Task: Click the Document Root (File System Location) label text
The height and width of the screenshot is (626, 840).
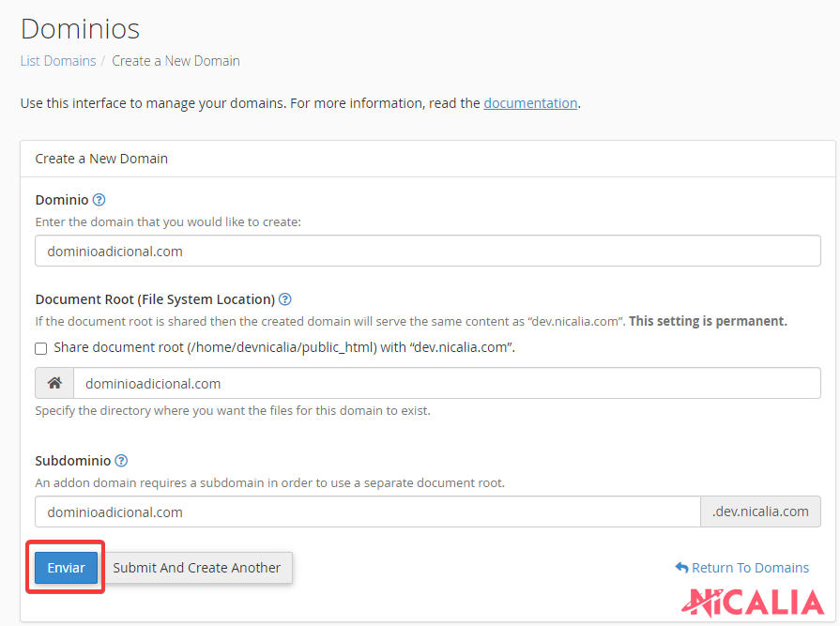Action: point(155,299)
